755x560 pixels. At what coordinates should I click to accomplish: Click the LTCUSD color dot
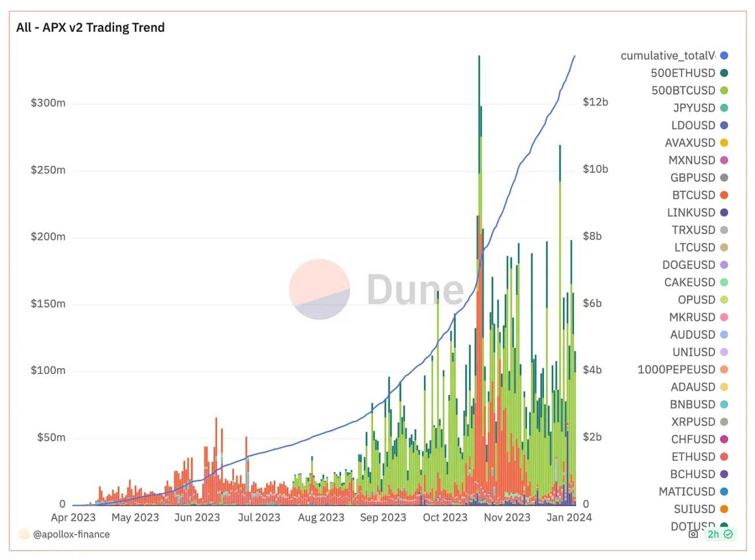coord(724,247)
